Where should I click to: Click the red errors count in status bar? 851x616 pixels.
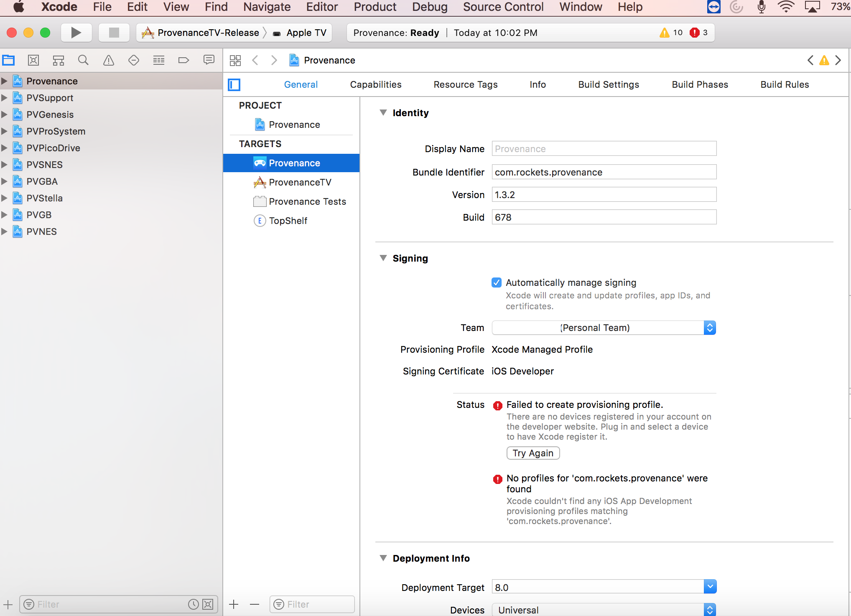click(699, 33)
